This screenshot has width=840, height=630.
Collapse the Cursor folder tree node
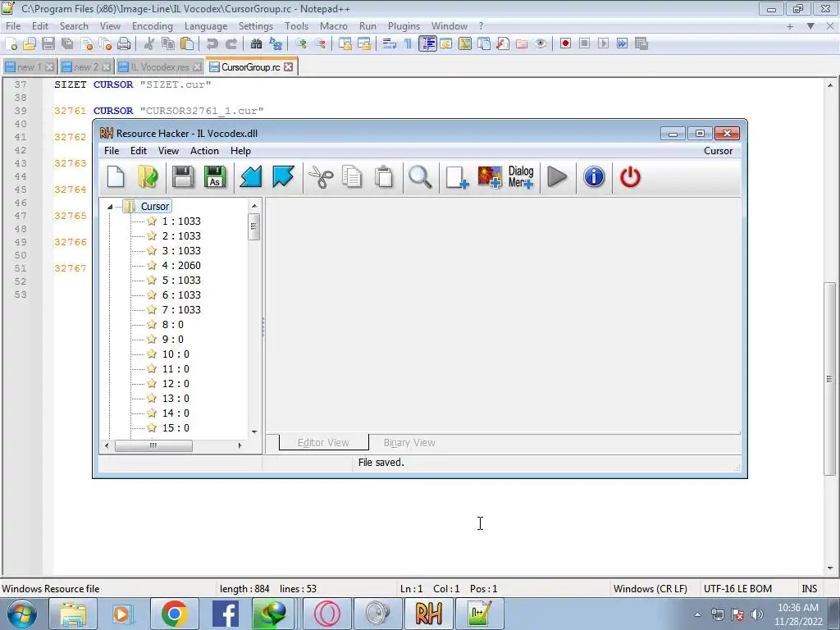pyautogui.click(x=110, y=207)
